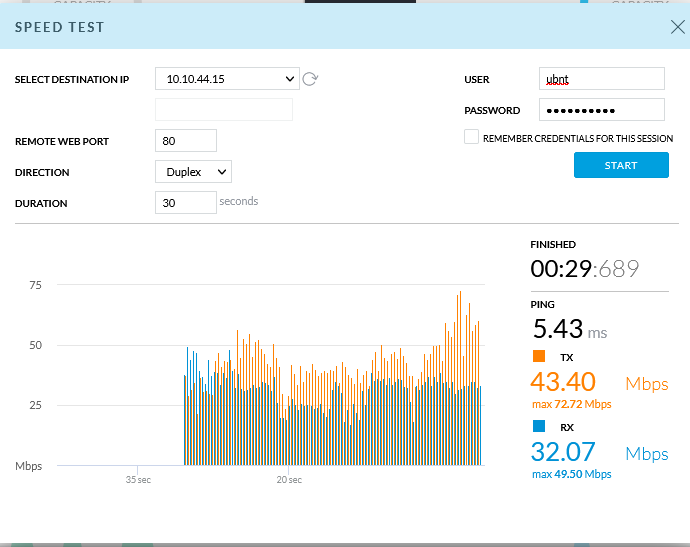Click the 50 y-axis label
The width and height of the screenshot is (690, 547).
pyautogui.click(x=36, y=345)
